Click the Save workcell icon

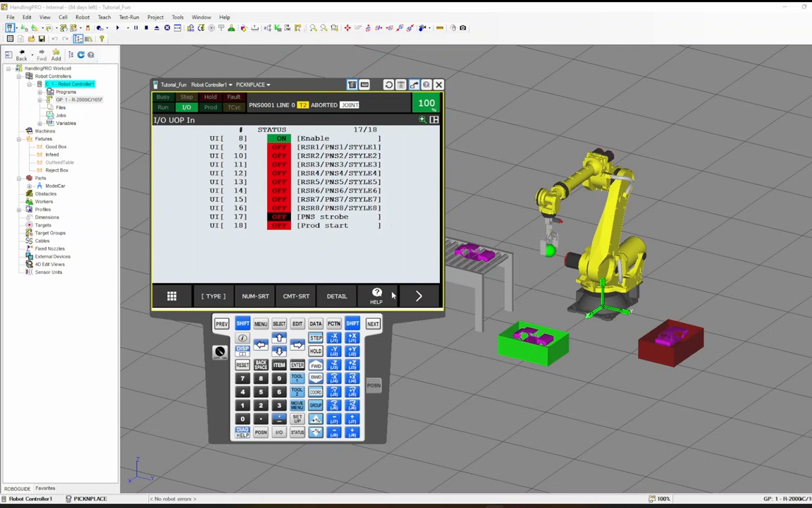(x=42, y=40)
